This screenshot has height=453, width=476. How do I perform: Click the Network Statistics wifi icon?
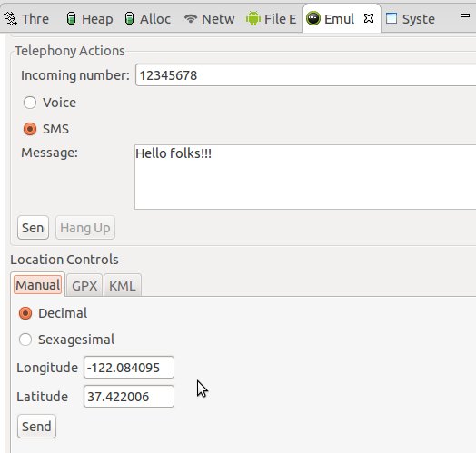[x=191, y=19]
